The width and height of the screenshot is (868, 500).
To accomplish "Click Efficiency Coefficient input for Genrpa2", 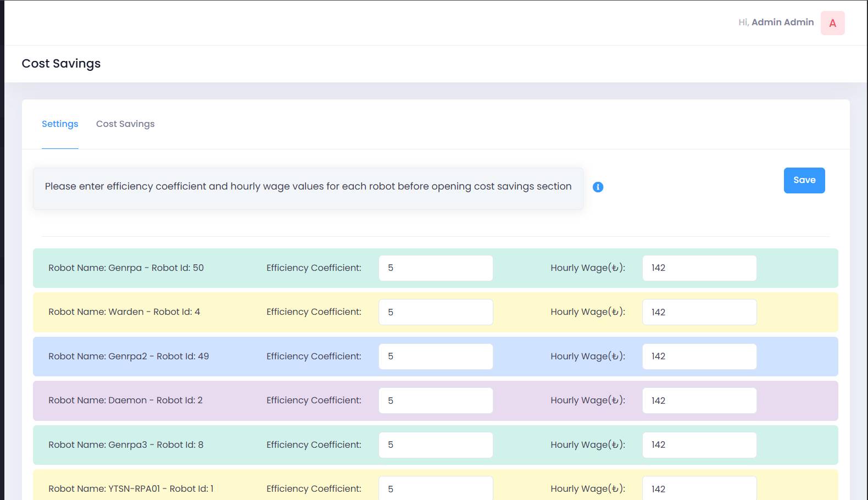I will pos(436,357).
